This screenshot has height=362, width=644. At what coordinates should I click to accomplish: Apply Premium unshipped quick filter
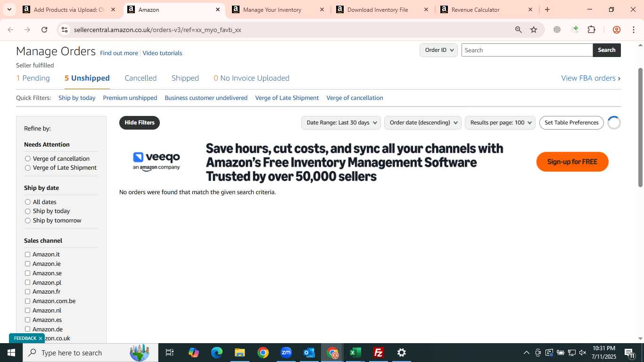pos(130,98)
